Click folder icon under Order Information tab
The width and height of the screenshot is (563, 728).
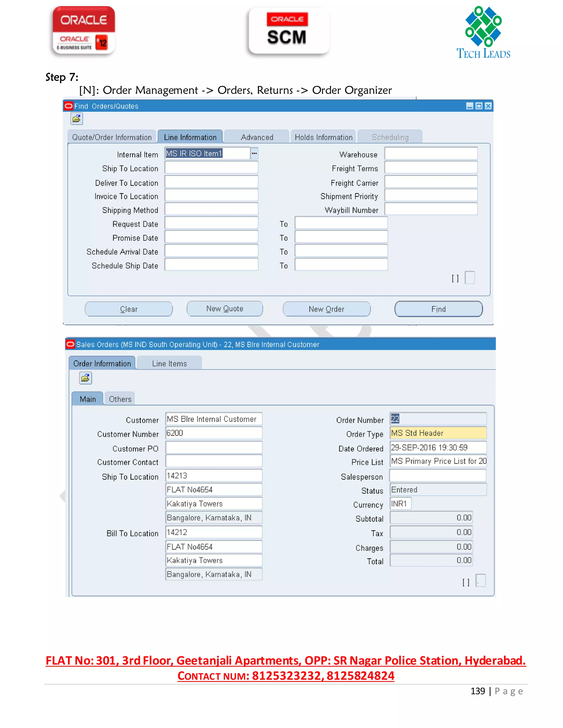click(85, 378)
